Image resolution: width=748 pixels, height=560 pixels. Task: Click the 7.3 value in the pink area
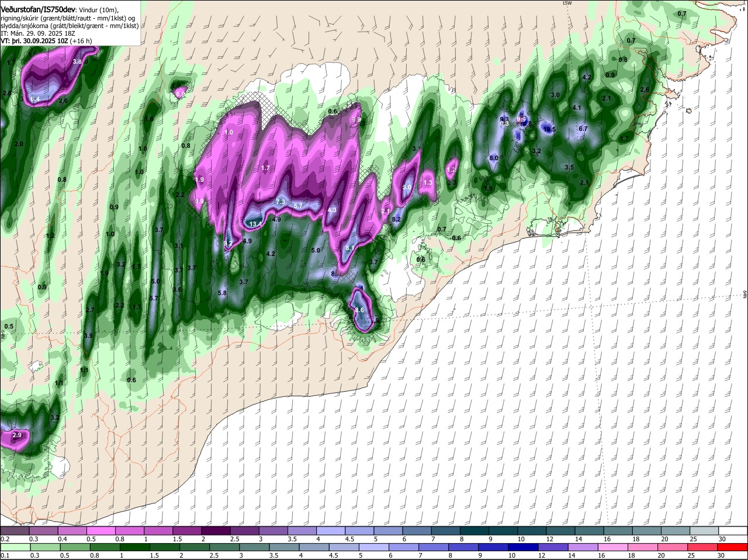pos(280,202)
